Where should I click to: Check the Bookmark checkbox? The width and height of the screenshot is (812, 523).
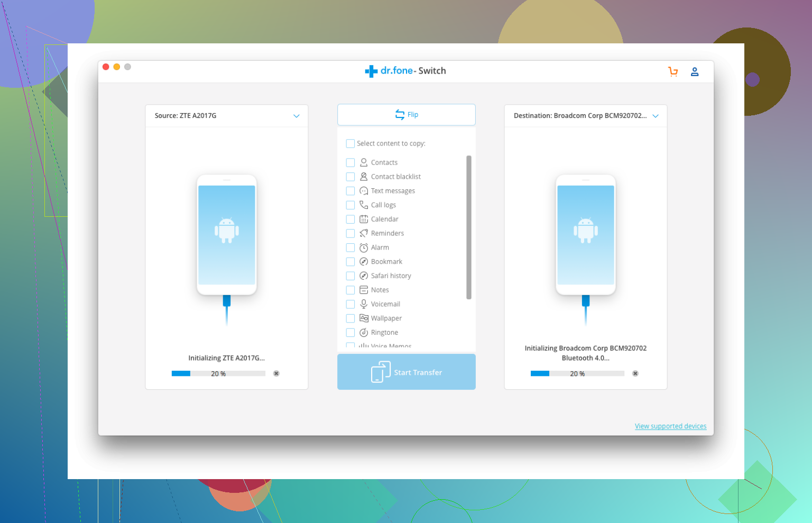[350, 262]
